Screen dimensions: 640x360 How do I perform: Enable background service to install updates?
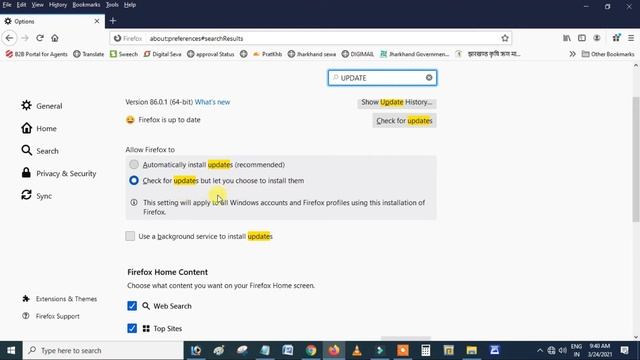(130, 236)
